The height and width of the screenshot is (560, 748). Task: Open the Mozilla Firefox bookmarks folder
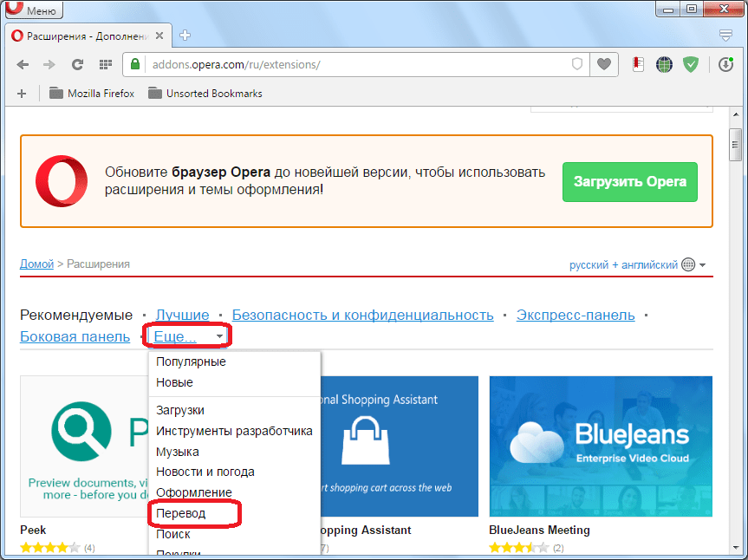click(x=92, y=94)
